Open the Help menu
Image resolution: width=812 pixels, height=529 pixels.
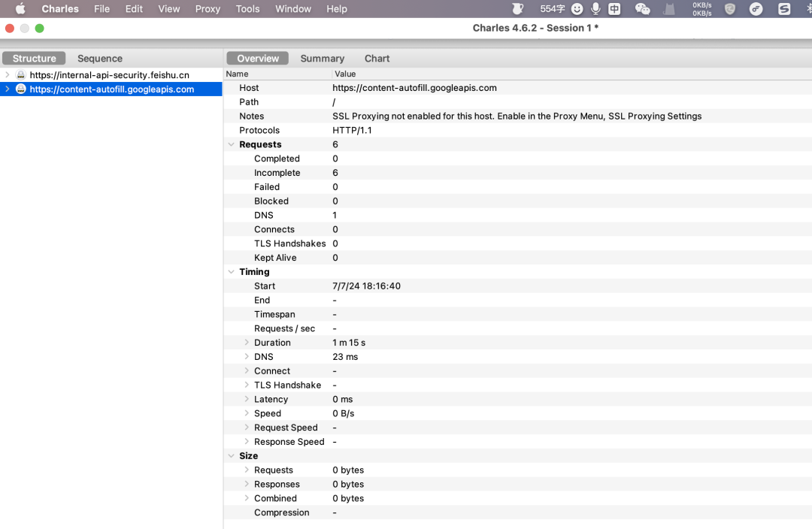[x=337, y=9]
